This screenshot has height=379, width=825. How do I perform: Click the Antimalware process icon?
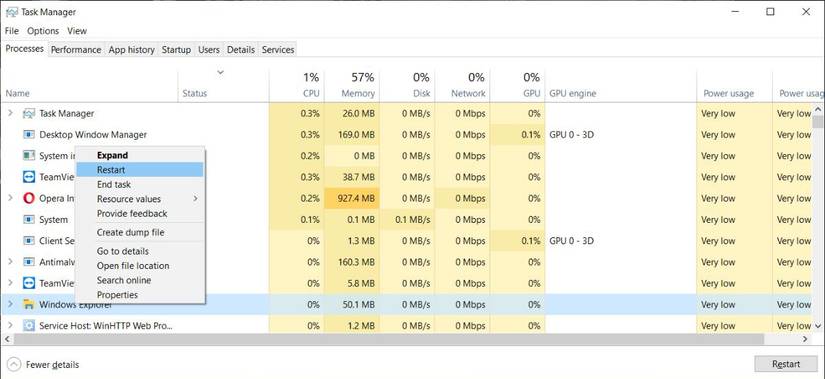[29, 262]
